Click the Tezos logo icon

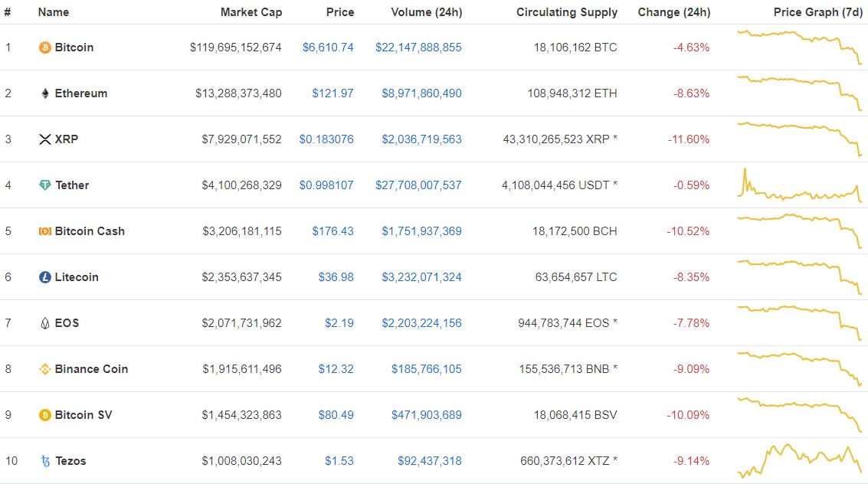pyautogui.click(x=45, y=461)
